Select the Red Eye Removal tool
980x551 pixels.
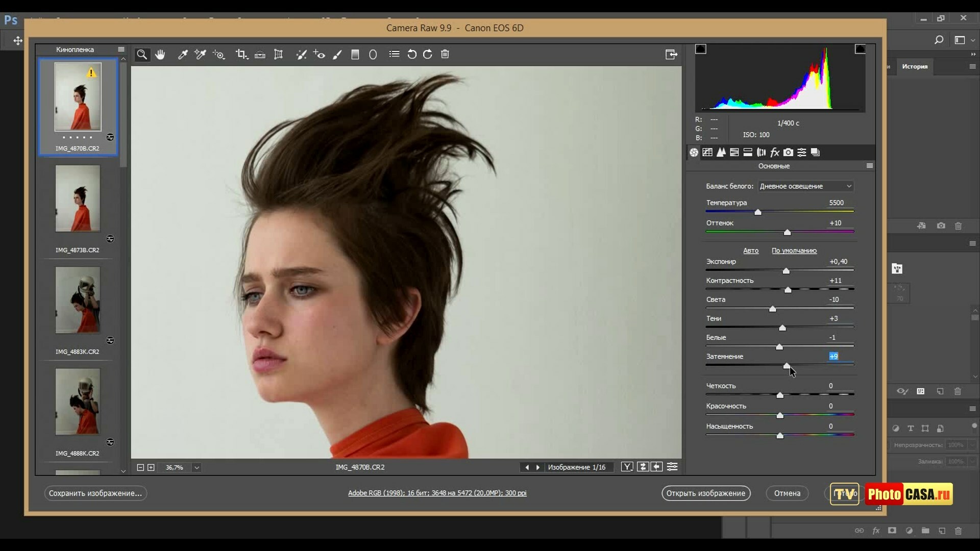[319, 55]
